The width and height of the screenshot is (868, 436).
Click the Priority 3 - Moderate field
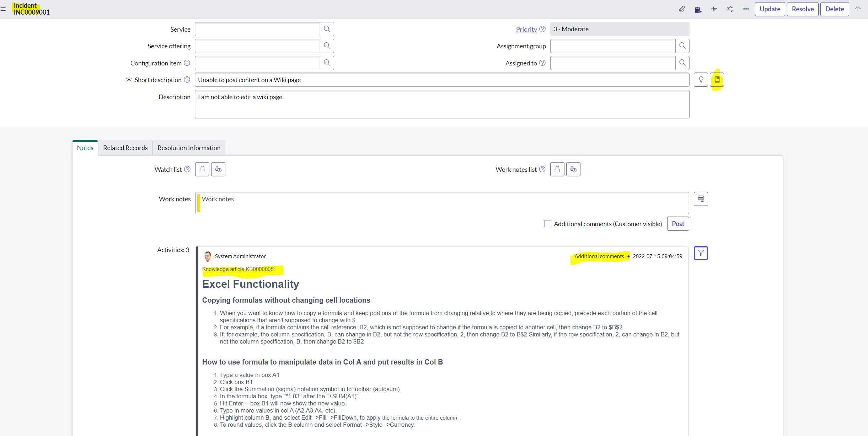click(x=620, y=29)
